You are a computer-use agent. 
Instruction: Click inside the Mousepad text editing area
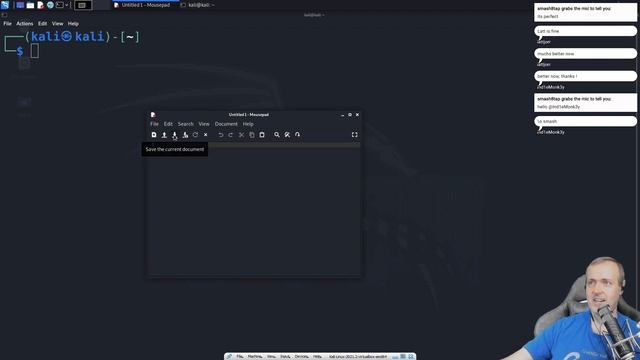click(254, 208)
